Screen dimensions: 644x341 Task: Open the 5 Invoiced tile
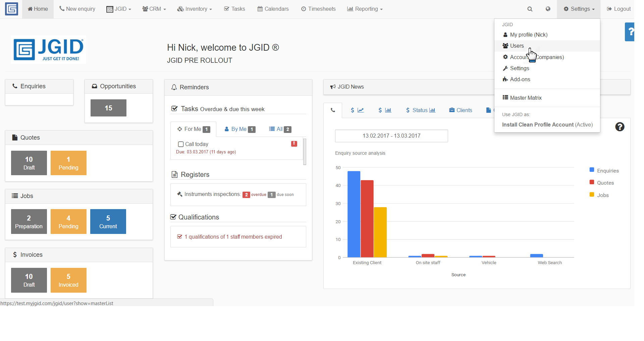pyautogui.click(x=68, y=280)
